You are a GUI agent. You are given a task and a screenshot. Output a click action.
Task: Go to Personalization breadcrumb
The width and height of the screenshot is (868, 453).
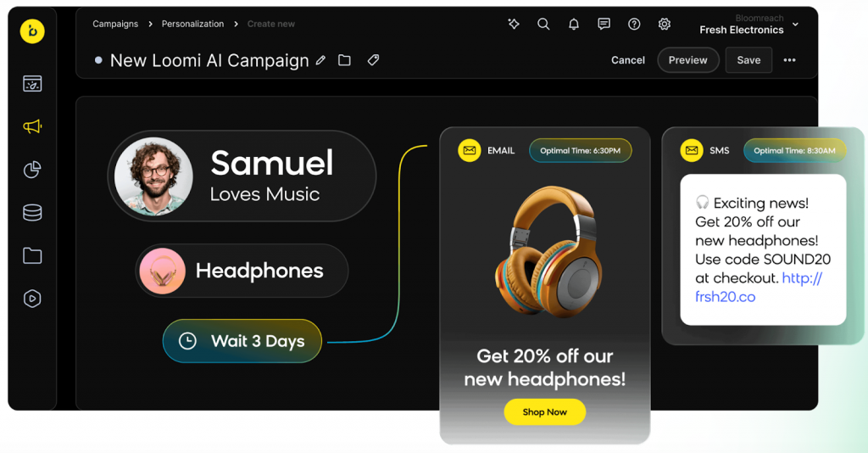(192, 24)
